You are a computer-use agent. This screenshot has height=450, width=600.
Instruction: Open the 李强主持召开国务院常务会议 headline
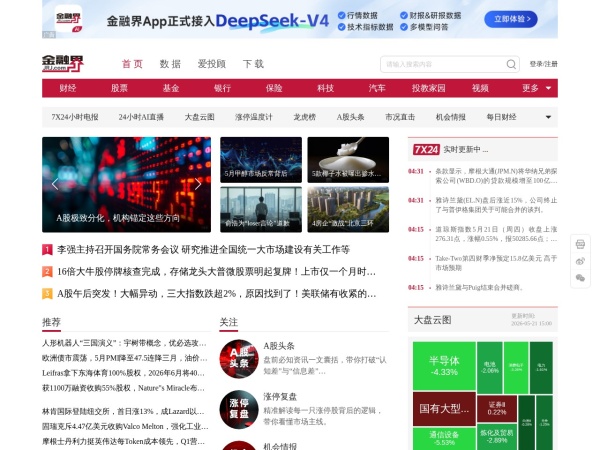click(203, 250)
